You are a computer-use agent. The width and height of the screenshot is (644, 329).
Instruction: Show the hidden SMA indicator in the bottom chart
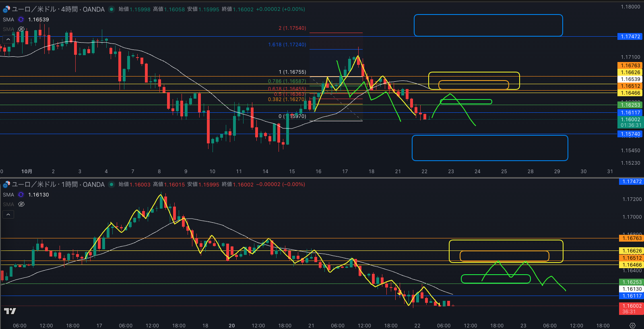(21, 204)
